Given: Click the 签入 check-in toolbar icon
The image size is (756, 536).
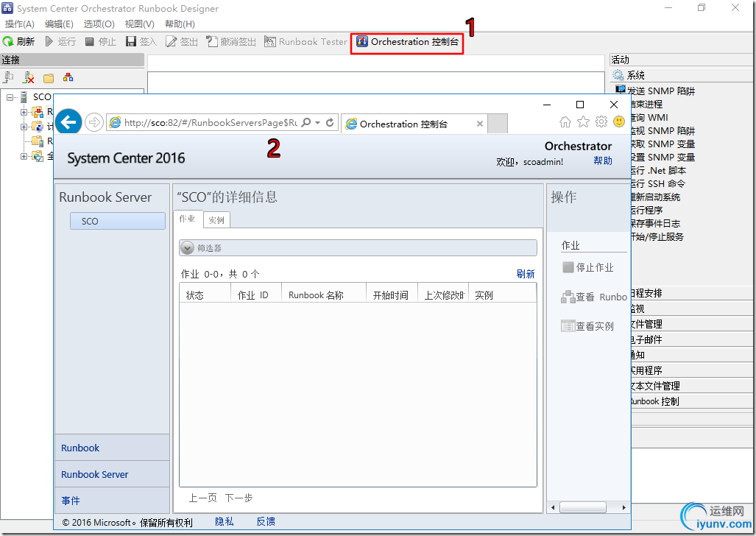Looking at the screenshot, I should 130,42.
